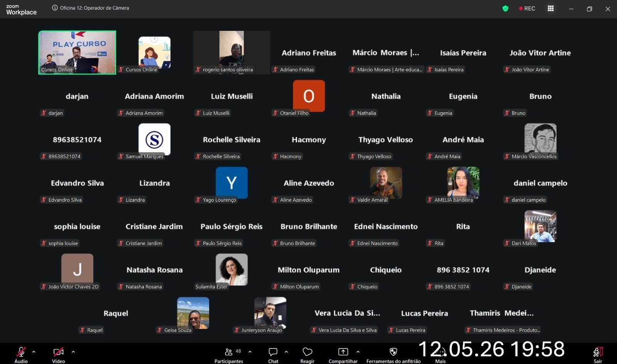Screen dimensions: 617x364
Task: Expand audio options arrow next to Áudio
Action: tap(34, 352)
